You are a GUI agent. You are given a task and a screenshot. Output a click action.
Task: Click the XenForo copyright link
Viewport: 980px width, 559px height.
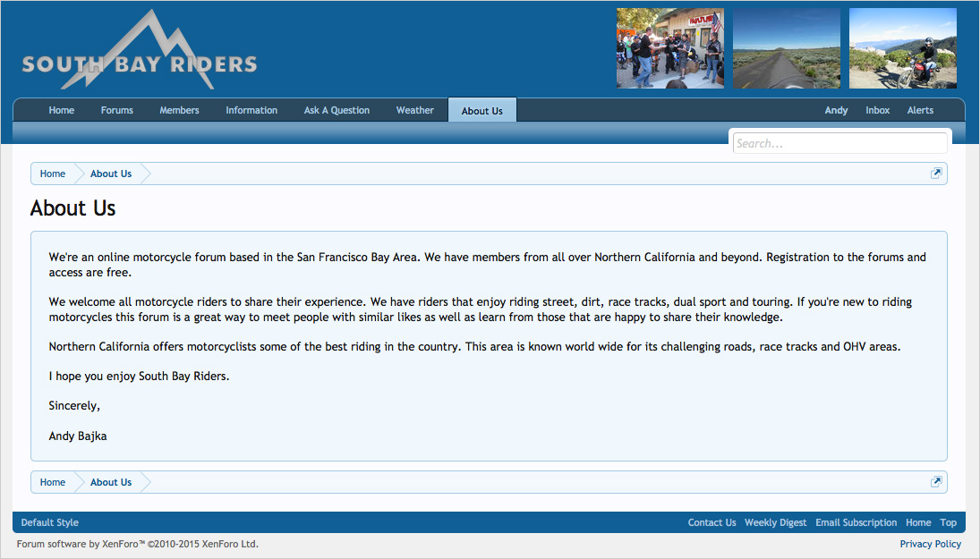tap(138, 544)
